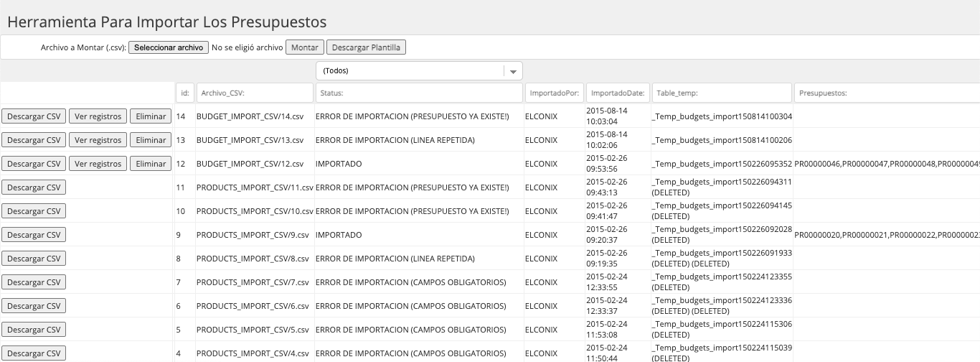Focus the id filter field
Image resolution: width=980 pixels, height=362 pixels.
(185, 93)
